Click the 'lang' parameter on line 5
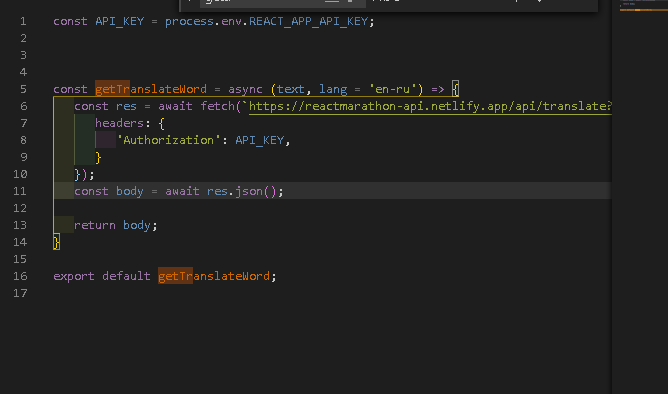This screenshot has height=394, width=668. pos(333,89)
